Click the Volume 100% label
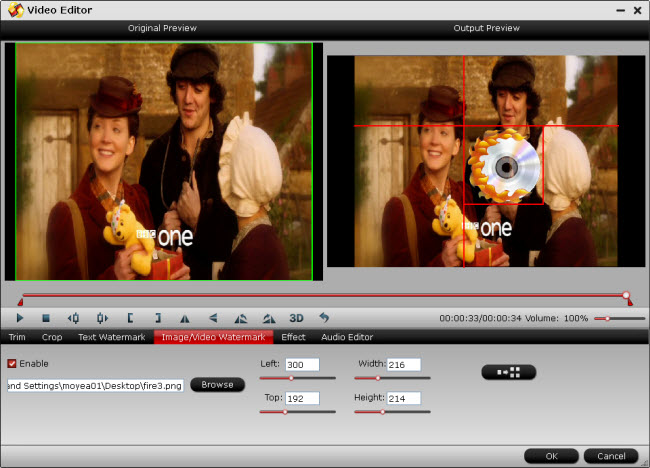This screenshot has width=650, height=468. (x=556, y=318)
